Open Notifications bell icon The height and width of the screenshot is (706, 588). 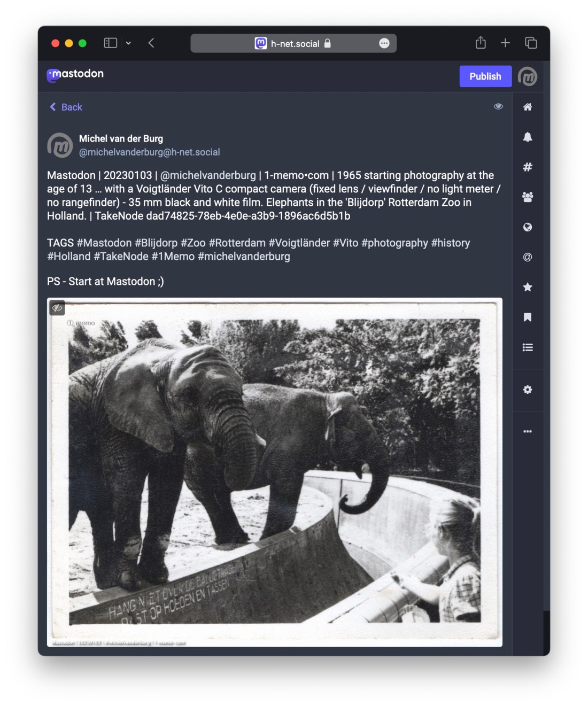[x=527, y=137]
